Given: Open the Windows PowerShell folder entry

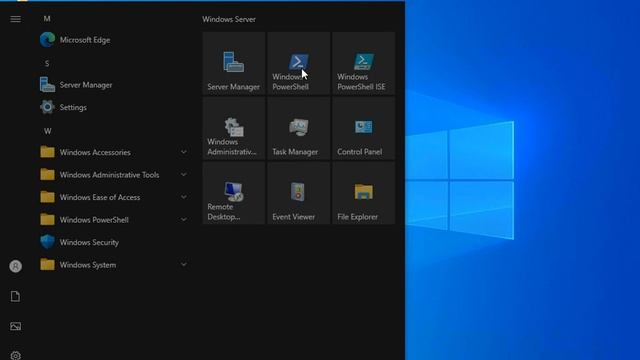Looking at the screenshot, I should click(114, 220).
